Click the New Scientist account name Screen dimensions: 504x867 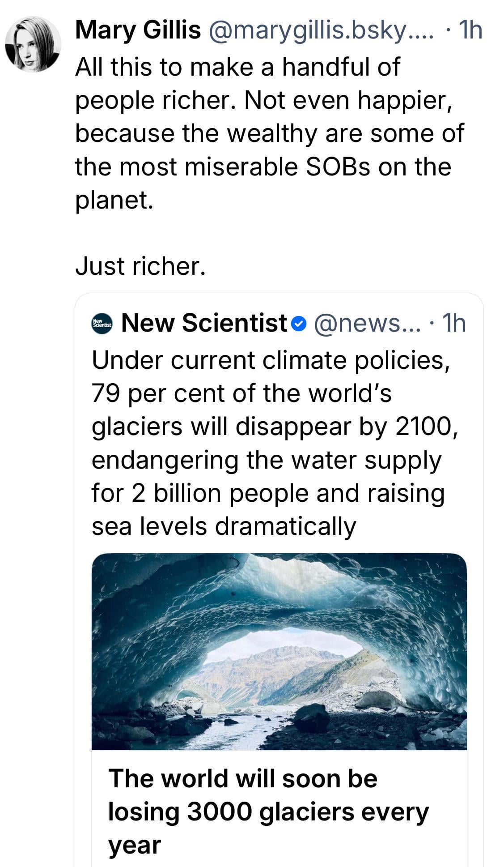pyautogui.click(x=204, y=323)
